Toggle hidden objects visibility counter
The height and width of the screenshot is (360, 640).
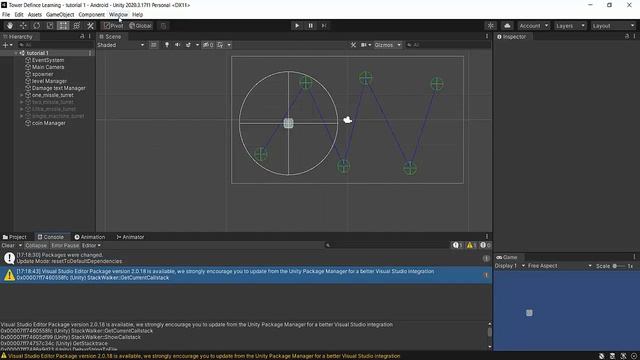click(208, 45)
